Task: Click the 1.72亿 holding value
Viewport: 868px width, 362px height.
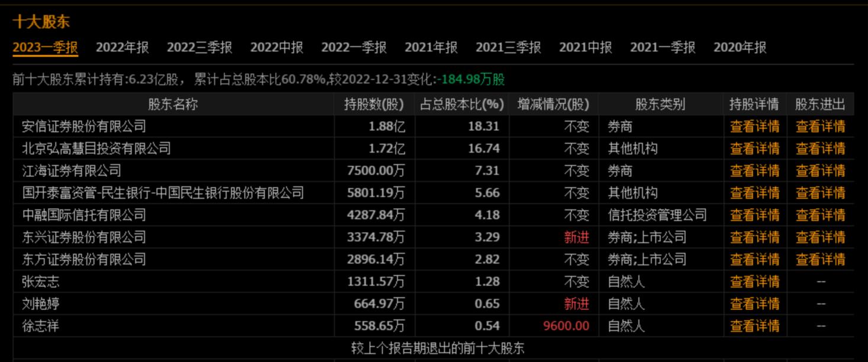Action: tap(387, 148)
